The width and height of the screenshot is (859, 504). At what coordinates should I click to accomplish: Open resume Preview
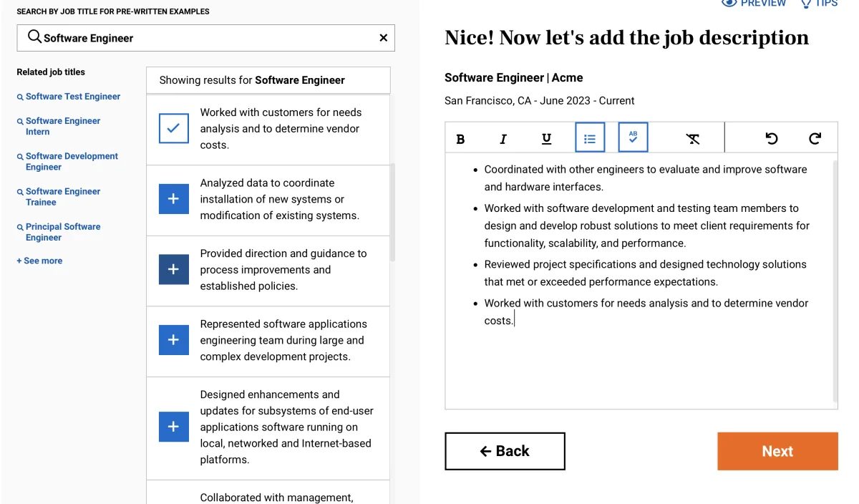click(754, 4)
